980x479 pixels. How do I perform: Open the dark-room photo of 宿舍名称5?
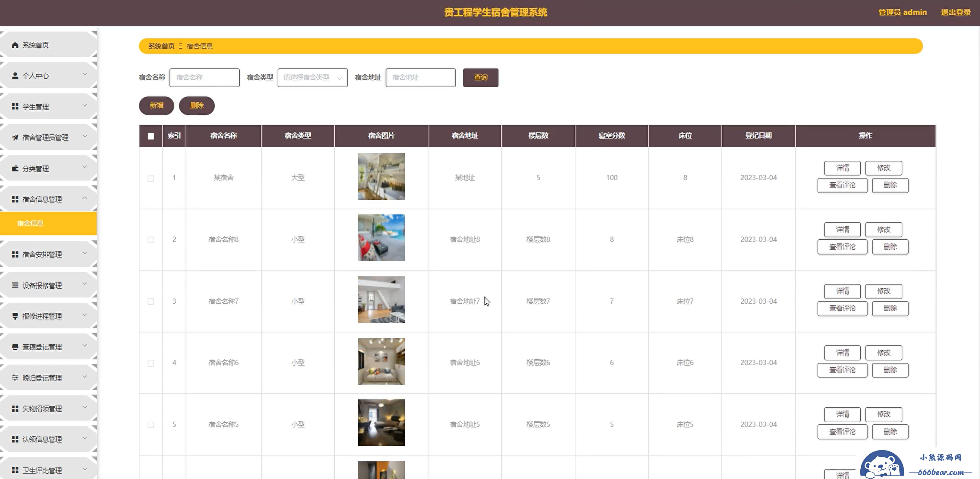point(381,423)
